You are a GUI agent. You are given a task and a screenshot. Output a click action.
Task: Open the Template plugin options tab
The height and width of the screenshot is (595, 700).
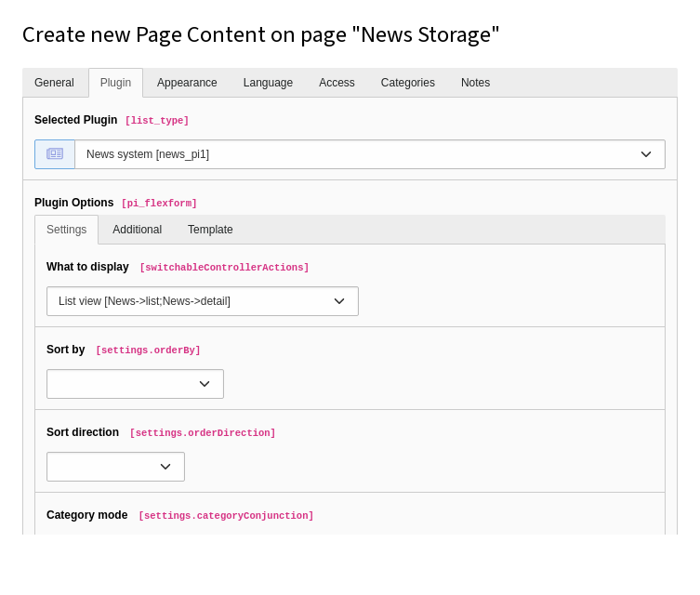210,230
